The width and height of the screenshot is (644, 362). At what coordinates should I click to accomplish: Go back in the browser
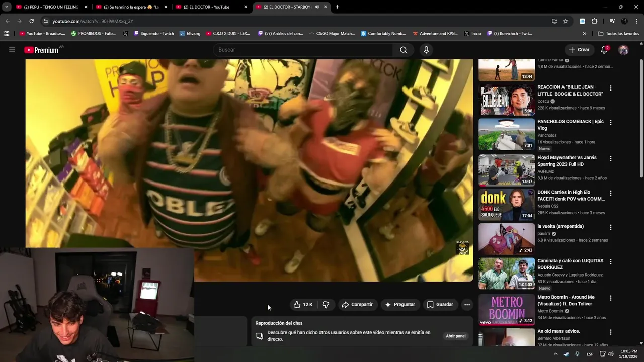point(7,21)
